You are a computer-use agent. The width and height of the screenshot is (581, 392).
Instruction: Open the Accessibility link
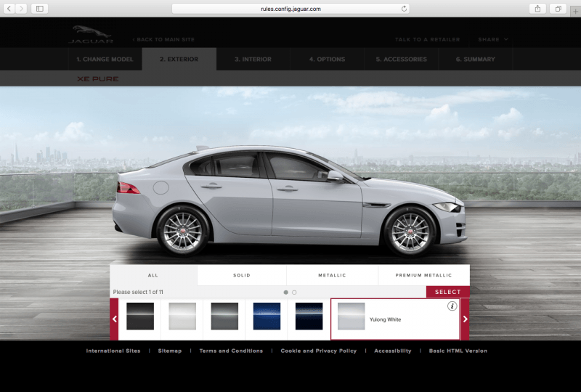pos(393,351)
